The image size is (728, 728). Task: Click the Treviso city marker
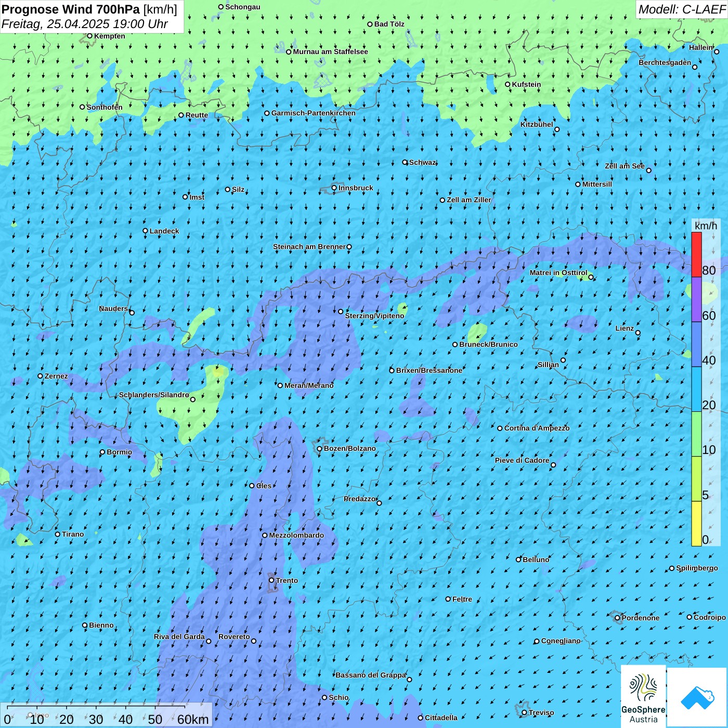[525, 712]
